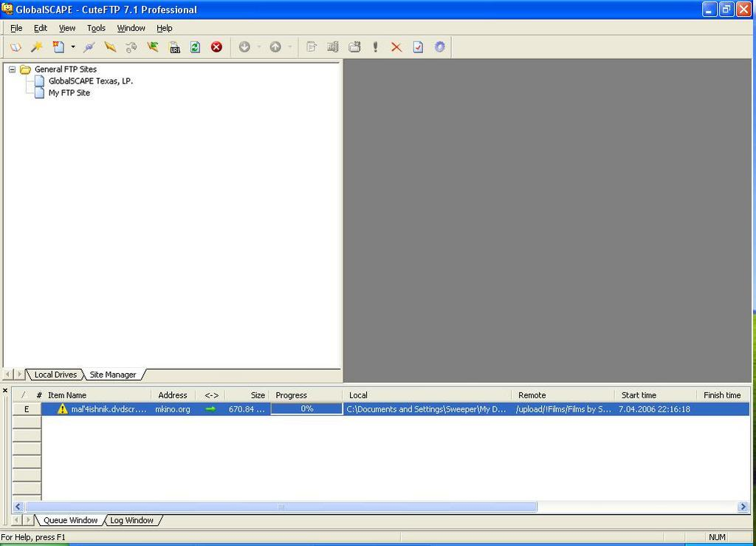The width and height of the screenshot is (756, 546).
Task: Click the green Refresh toolbar icon
Action: (x=195, y=47)
